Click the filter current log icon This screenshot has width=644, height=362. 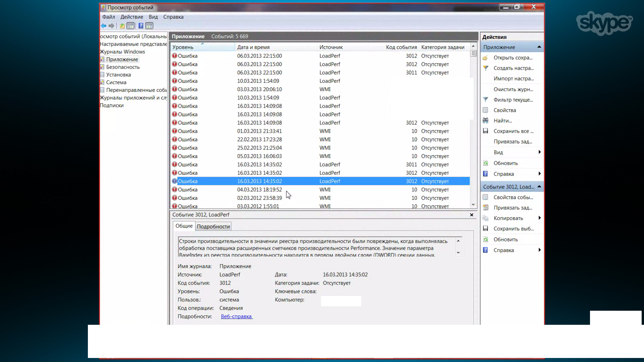(485, 100)
